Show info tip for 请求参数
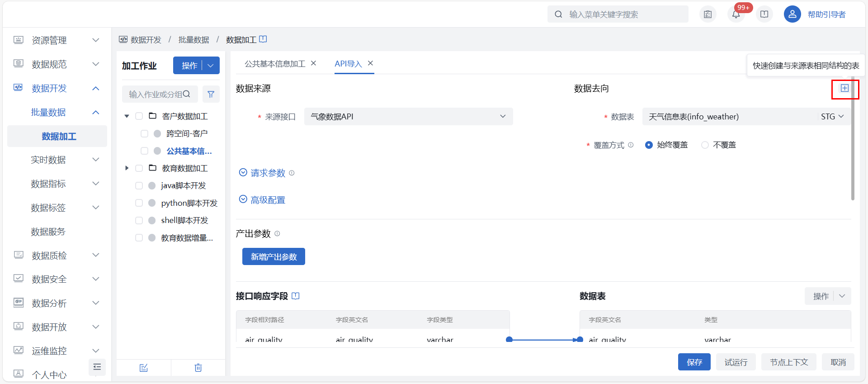 tap(292, 173)
